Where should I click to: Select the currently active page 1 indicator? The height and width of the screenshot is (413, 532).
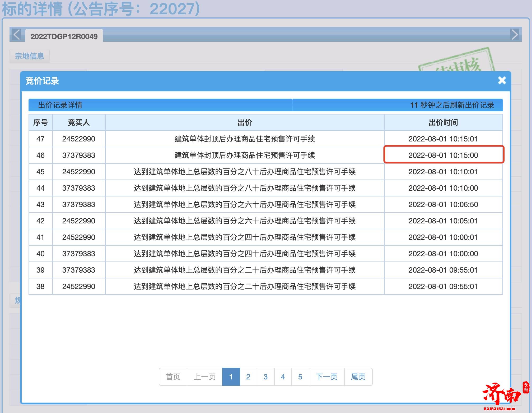pos(231,377)
